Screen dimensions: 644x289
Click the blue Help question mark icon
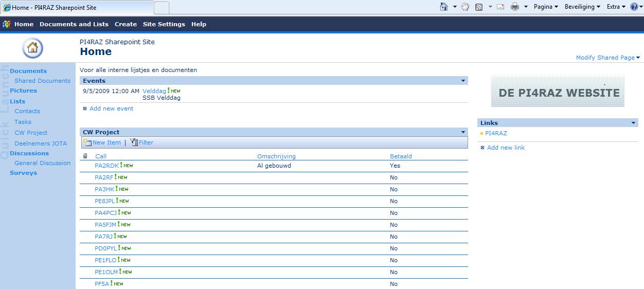pos(634,7)
